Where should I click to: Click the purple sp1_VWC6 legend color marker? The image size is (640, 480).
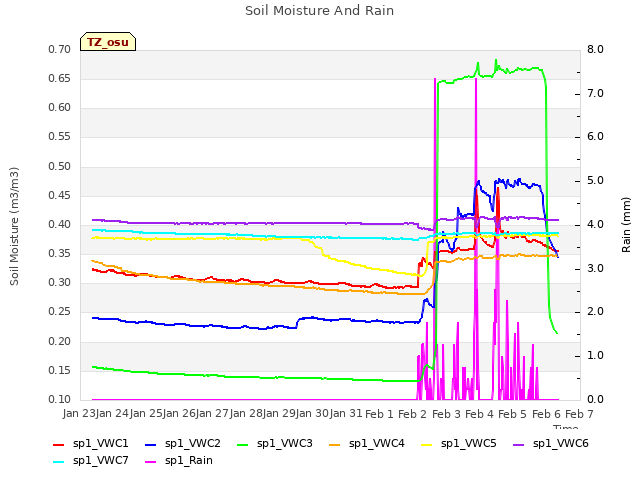(x=519, y=445)
